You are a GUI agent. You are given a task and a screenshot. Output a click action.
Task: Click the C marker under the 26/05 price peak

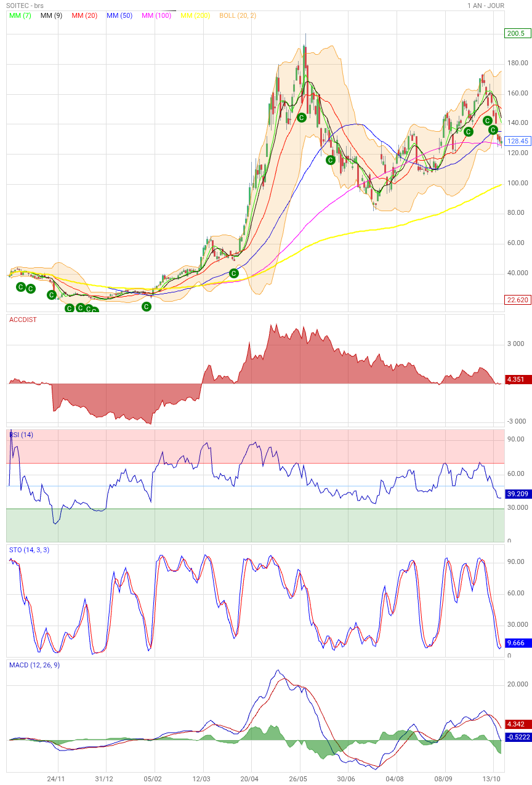pos(302,117)
